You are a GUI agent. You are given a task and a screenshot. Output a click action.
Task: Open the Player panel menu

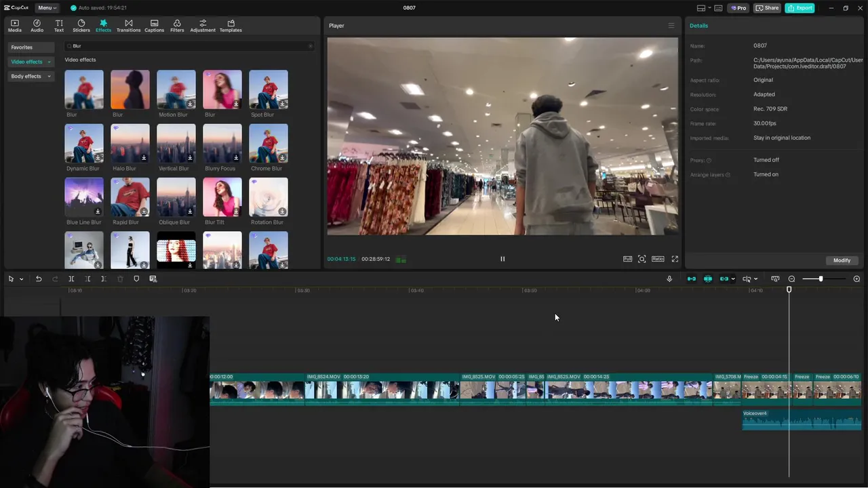(x=671, y=26)
